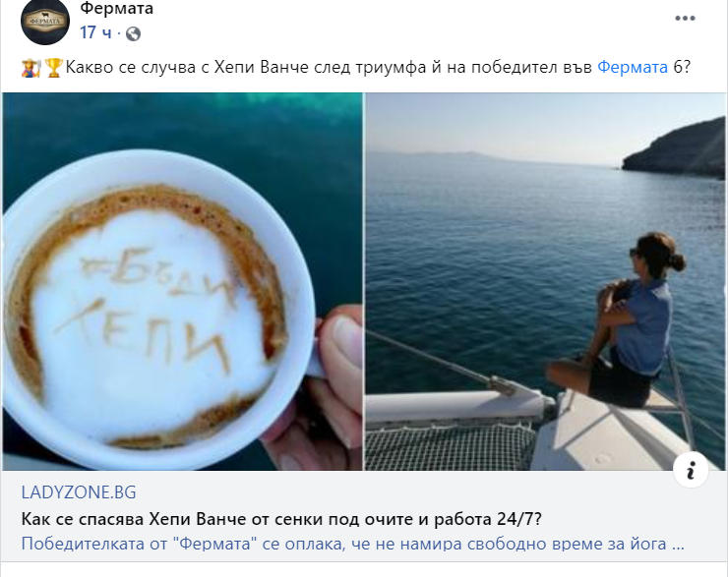Click the link info 'i' icon
Screen dimensions: 728x577
tap(691, 470)
